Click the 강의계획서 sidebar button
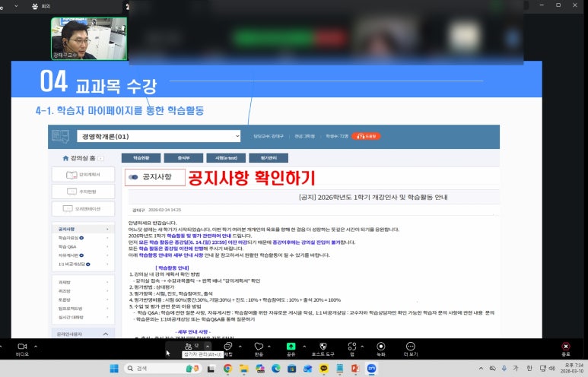The image size is (588, 377). pyautogui.click(x=83, y=175)
